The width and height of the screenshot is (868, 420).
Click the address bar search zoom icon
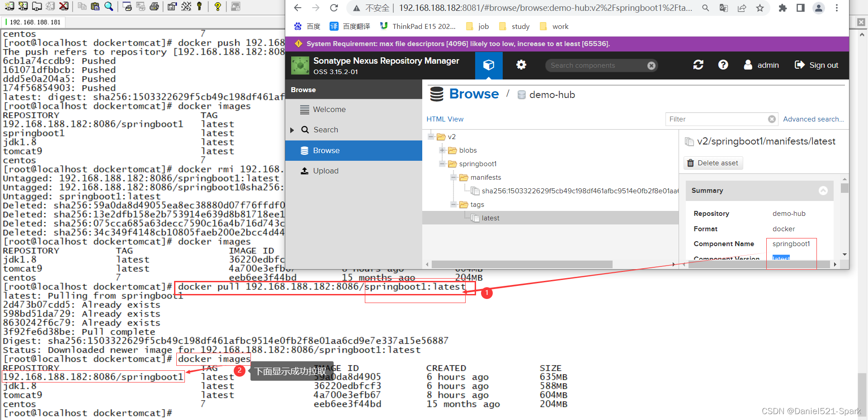(x=705, y=8)
